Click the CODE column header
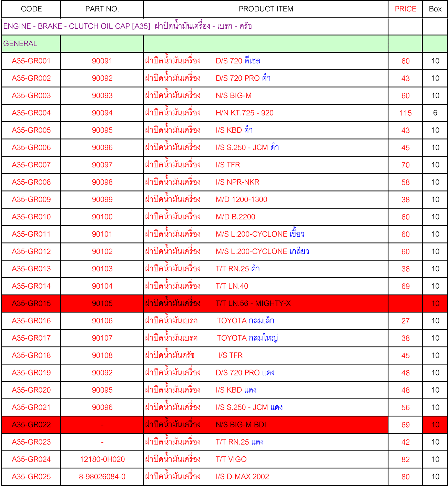Viewport: 448px width, 487px height. pos(31,9)
